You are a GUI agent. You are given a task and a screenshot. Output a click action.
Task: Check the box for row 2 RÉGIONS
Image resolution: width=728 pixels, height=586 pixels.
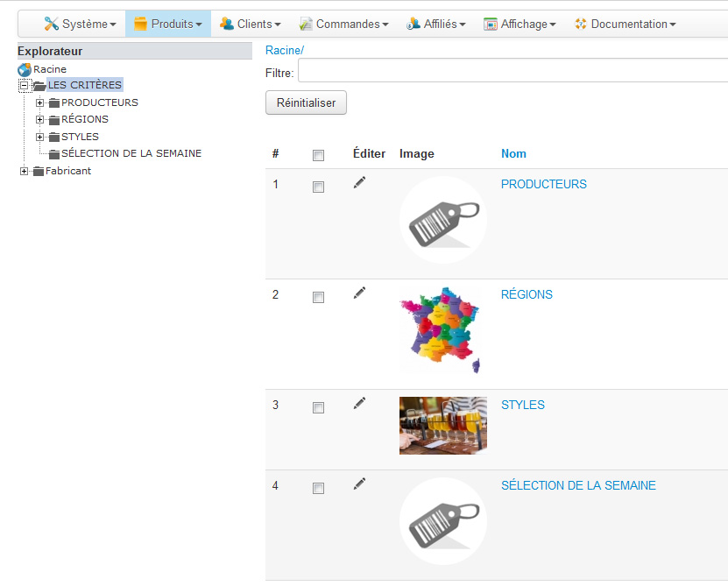coord(319,297)
